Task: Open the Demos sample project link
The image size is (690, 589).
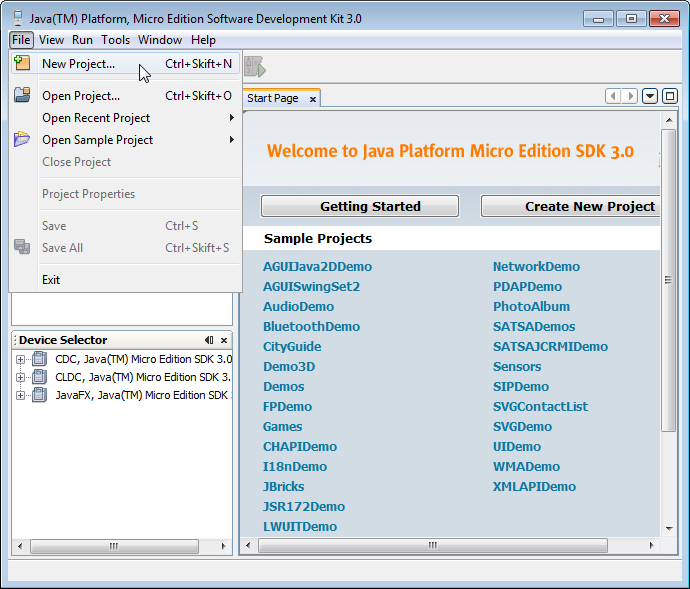Action: click(283, 387)
